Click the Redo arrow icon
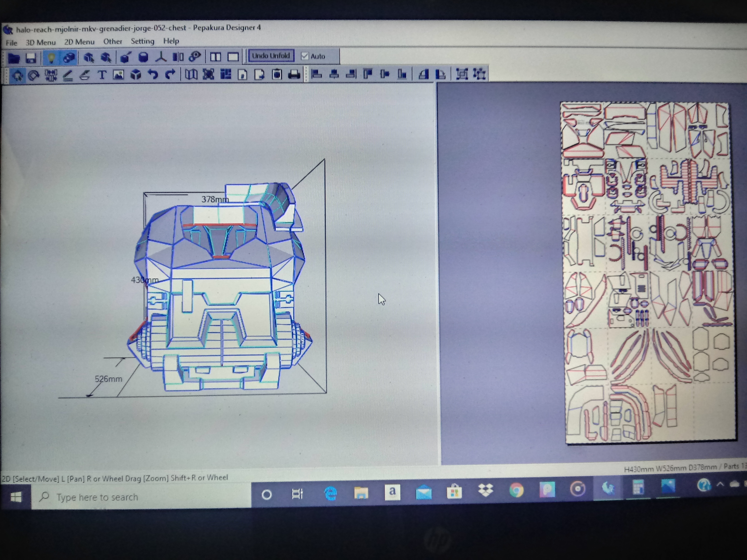747x560 pixels. 170,74
